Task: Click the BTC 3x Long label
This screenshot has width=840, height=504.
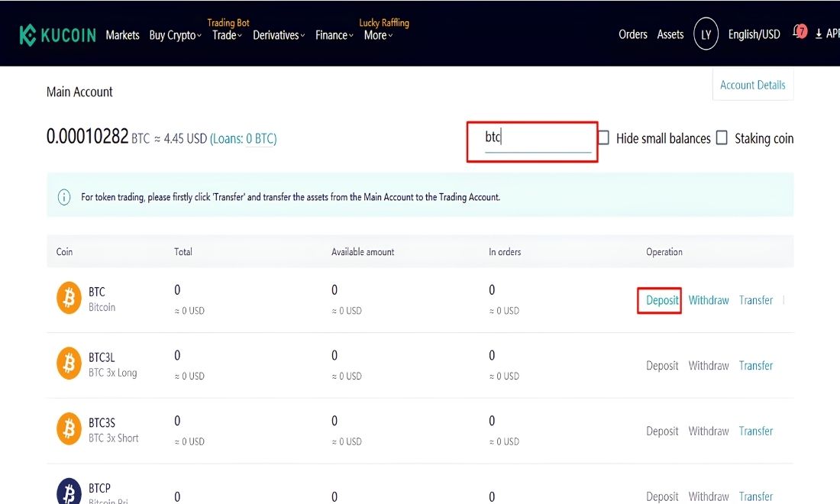Action: 112,373
